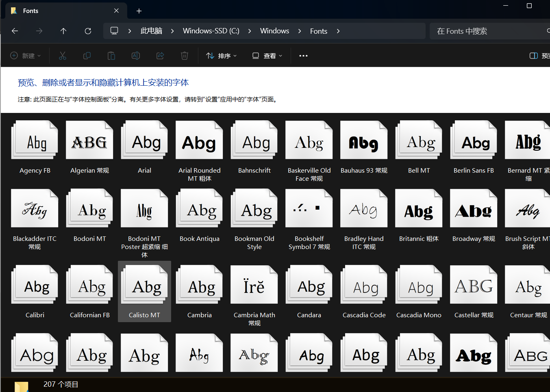Click Windows-SSD (C:) breadcrumb
Image resolution: width=550 pixels, height=392 pixels.
click(211, 31)
